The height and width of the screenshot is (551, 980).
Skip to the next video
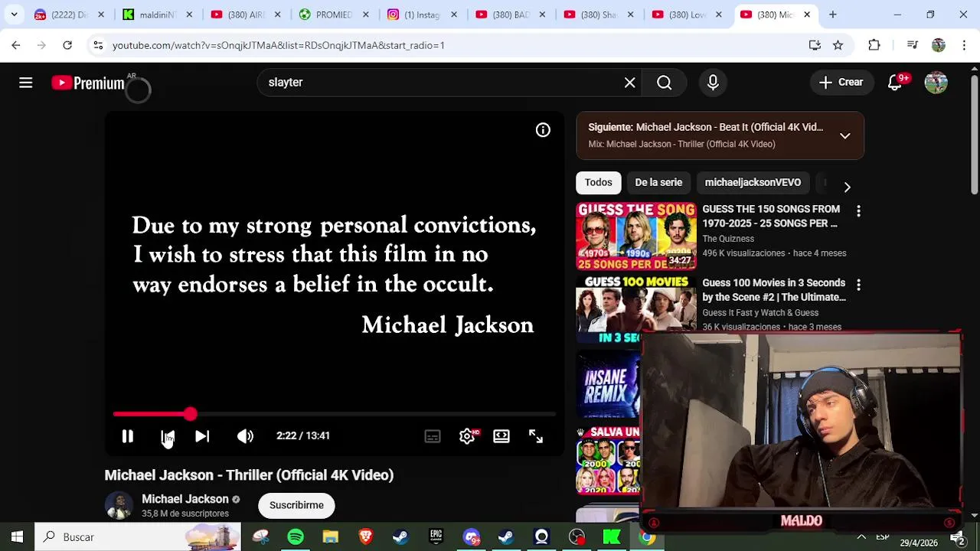pos(202,435)
